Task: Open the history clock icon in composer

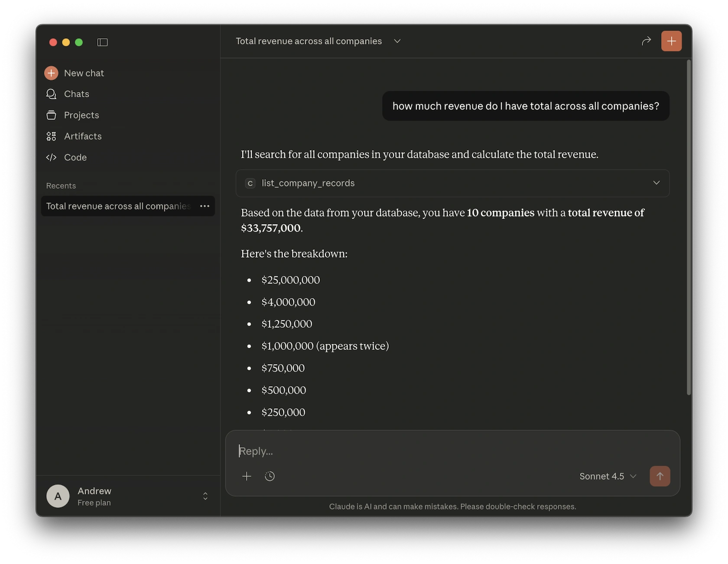Action: coord(270,476)
